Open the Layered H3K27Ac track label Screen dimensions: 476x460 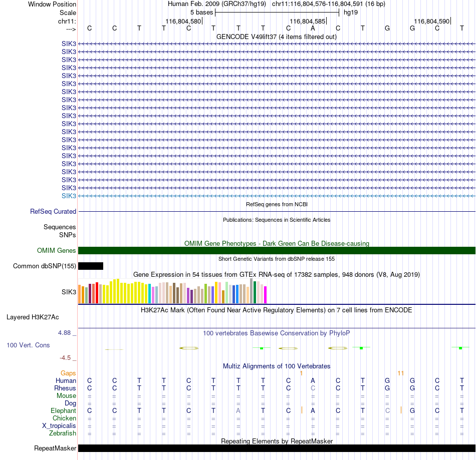point(33,317)
